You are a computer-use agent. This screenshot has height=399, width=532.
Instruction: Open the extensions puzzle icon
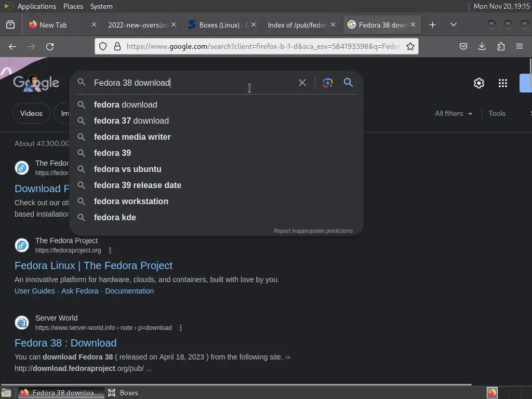click(501, 46)
